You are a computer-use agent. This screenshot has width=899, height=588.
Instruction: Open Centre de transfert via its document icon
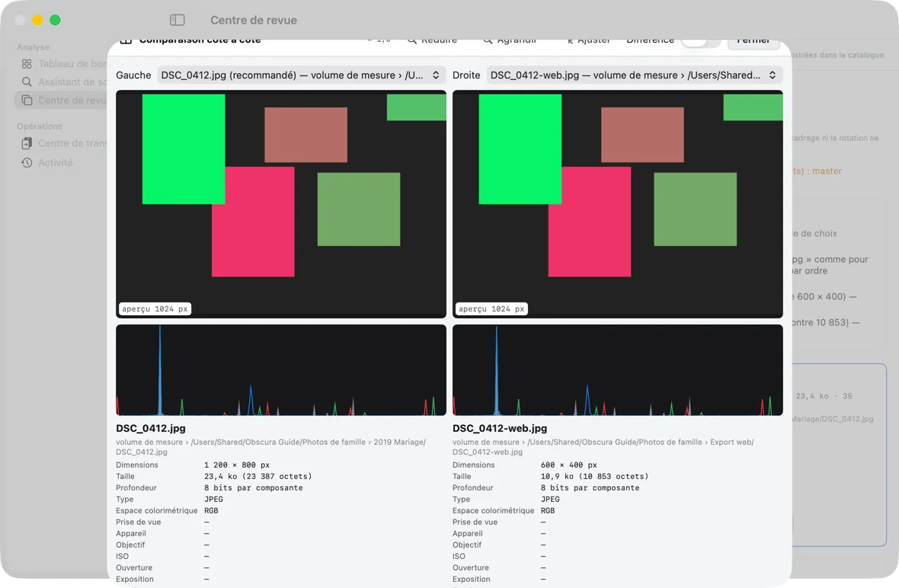click(27, 143)
